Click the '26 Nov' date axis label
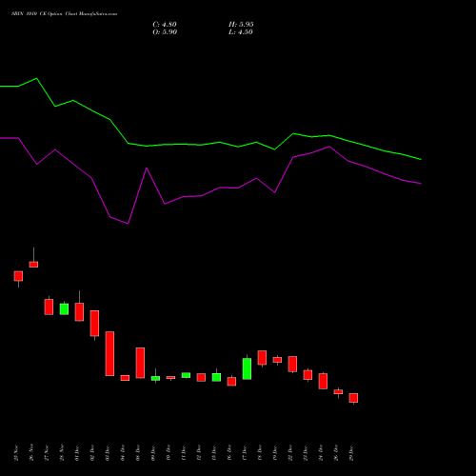Screen dimensions: 476x476 tap(31, 453)
